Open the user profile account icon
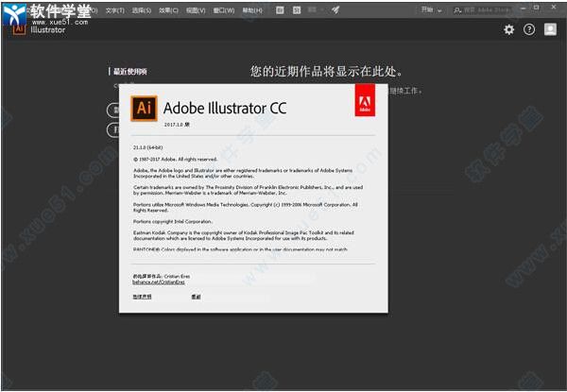567x392 pixels. pos(550,29)
